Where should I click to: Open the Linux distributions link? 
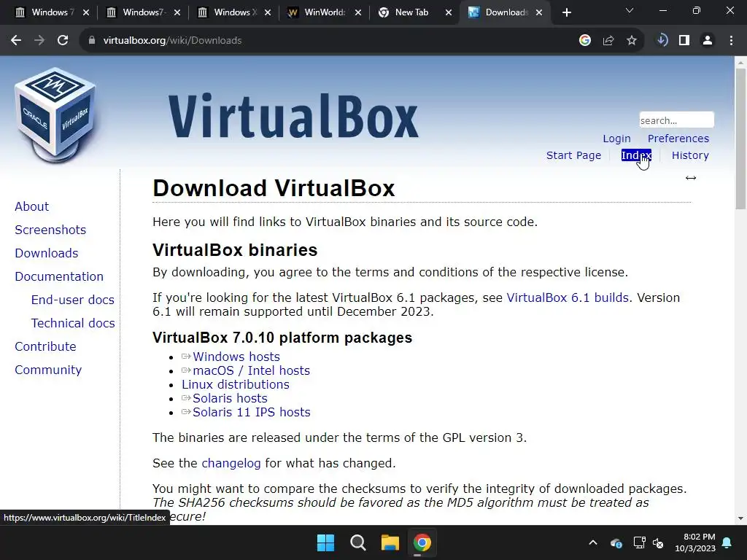coord(236,384)
